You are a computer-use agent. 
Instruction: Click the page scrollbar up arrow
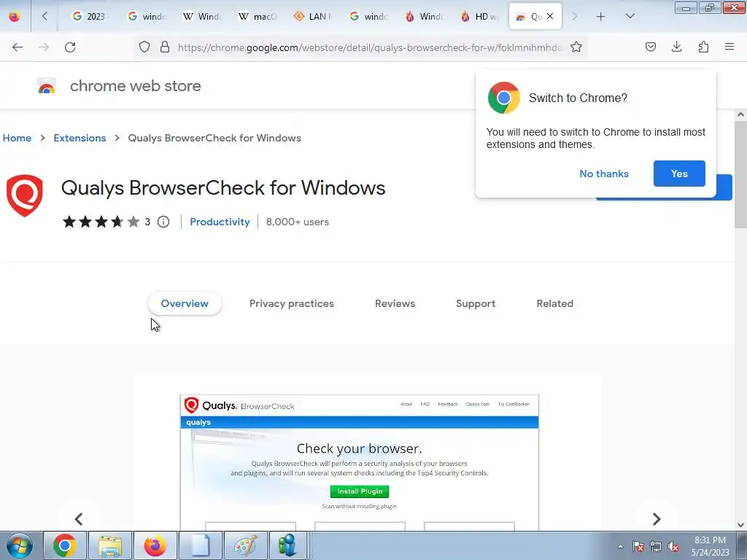tap(740, 114)
